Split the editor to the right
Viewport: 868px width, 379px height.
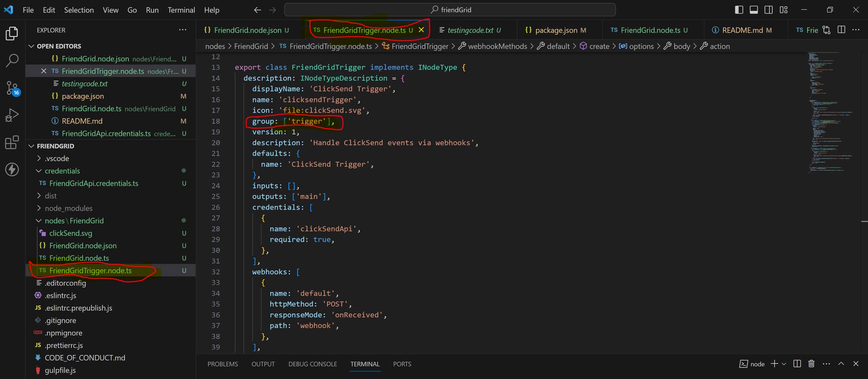coord(841,30)
